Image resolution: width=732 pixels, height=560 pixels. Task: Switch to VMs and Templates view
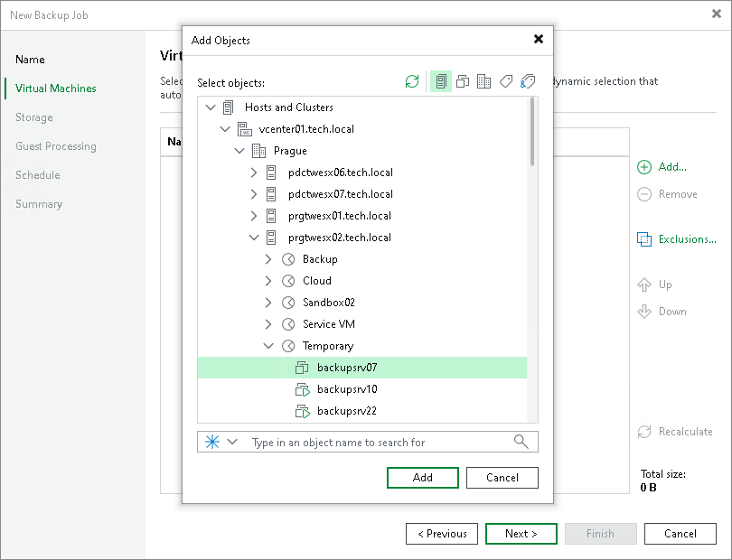click(463, 81)
